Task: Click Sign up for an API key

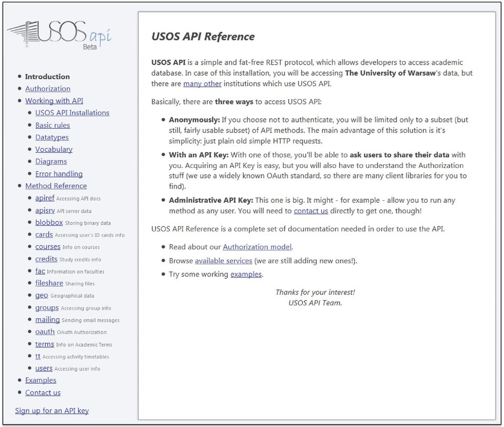Action: point(52,411)
